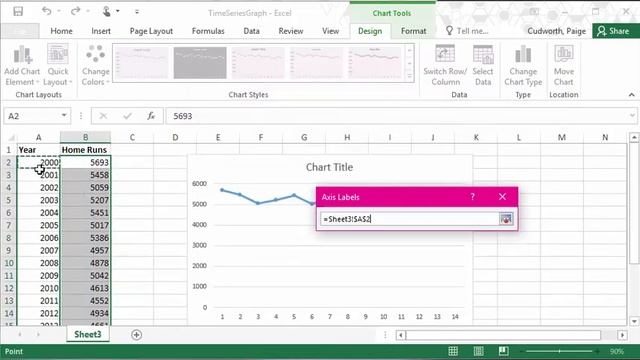Select column C header
Viewport: 640px width, 360px height.
click(x=132, y=137)
